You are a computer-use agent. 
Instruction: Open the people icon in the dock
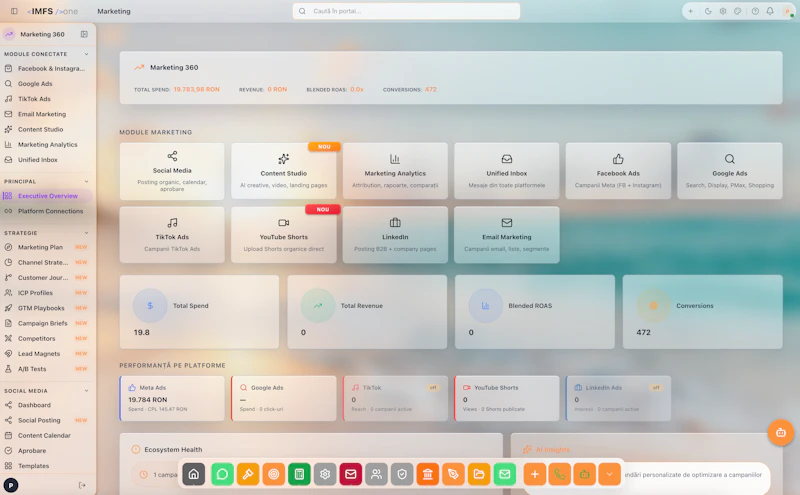click(x=376, y=474)
